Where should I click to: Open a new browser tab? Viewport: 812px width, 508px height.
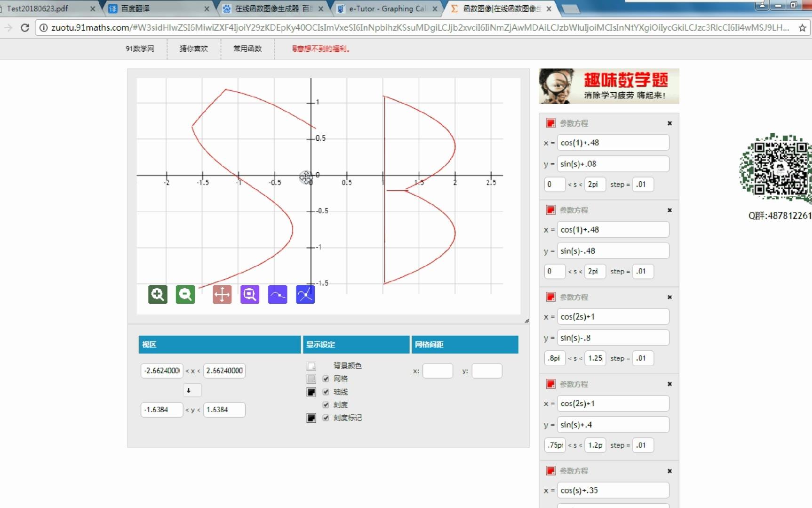pyautogui.click(x=570, y=9)
